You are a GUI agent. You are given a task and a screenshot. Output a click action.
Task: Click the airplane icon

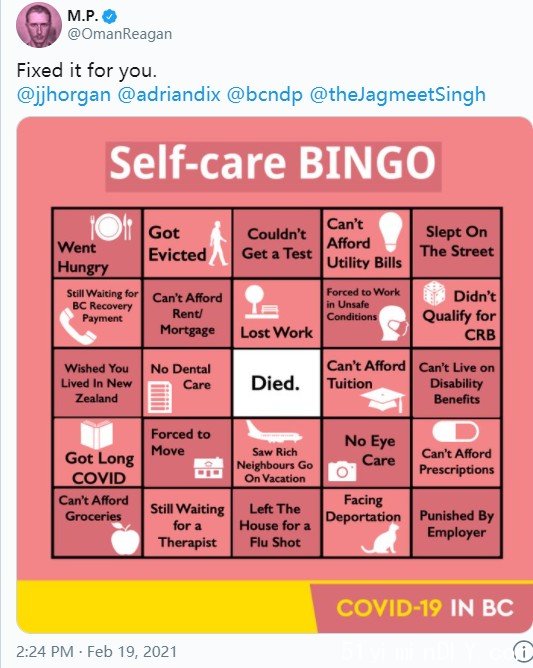click(x=274, y=432)
